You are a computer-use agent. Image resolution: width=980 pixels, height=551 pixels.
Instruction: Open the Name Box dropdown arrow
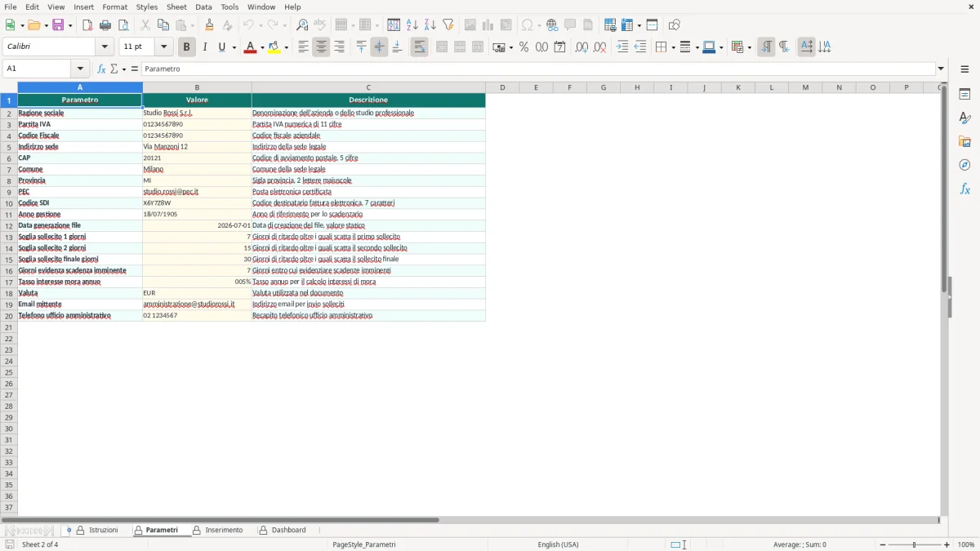80,69
